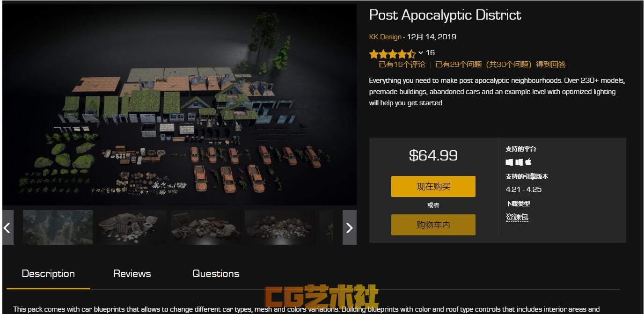Click the 购物车内 in-cart button
This screenshot has width=644, height=314.
tap(433, 225)
